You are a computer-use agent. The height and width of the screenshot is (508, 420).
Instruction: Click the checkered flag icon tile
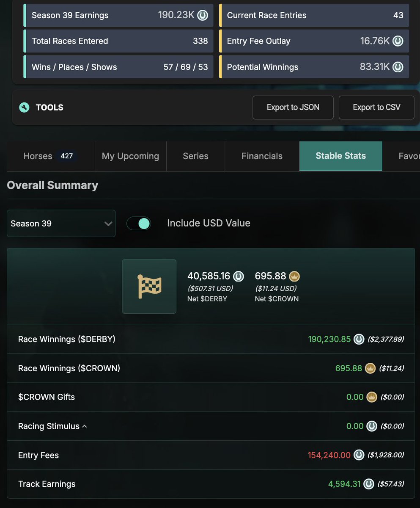pos(149,287)
